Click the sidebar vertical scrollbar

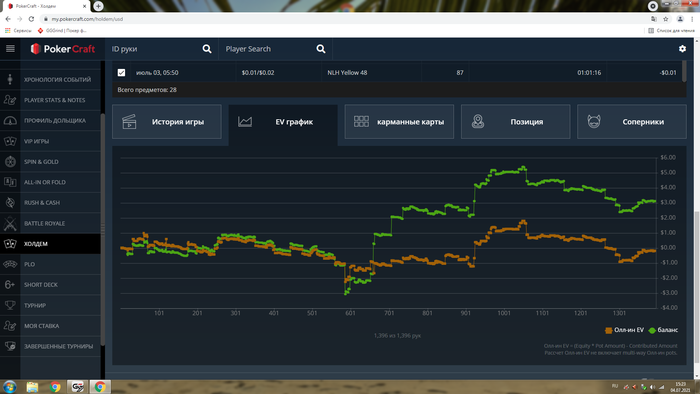coord(103,229)
